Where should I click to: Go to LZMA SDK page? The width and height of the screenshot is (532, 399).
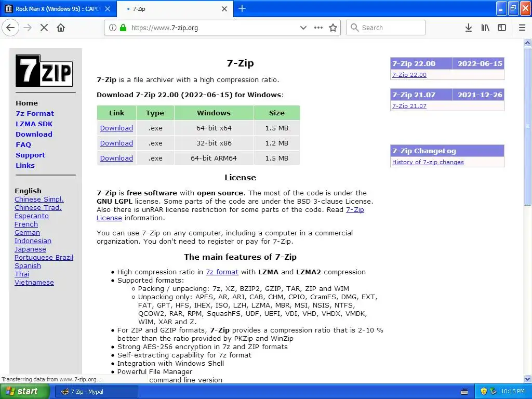(34, 124)
